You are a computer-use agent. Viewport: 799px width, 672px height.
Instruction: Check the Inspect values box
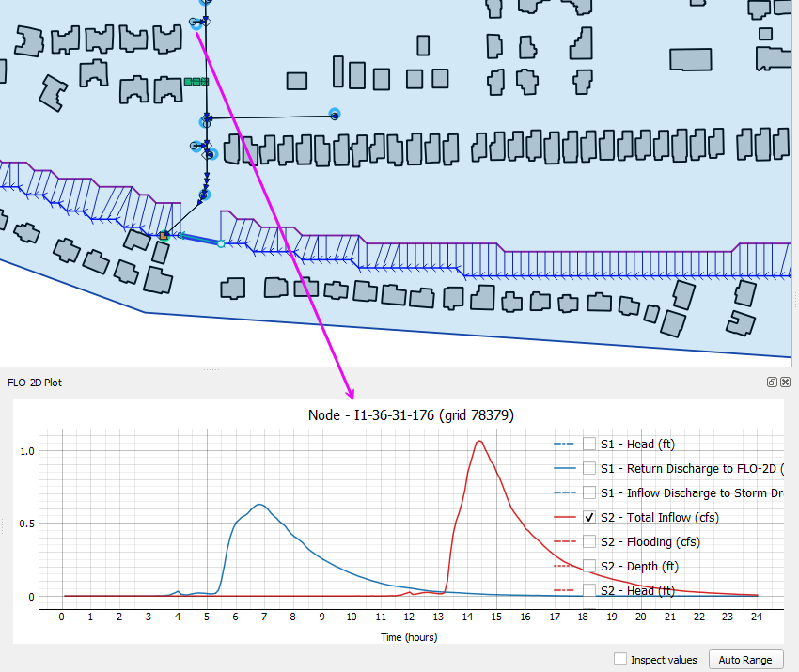(620, 660)
